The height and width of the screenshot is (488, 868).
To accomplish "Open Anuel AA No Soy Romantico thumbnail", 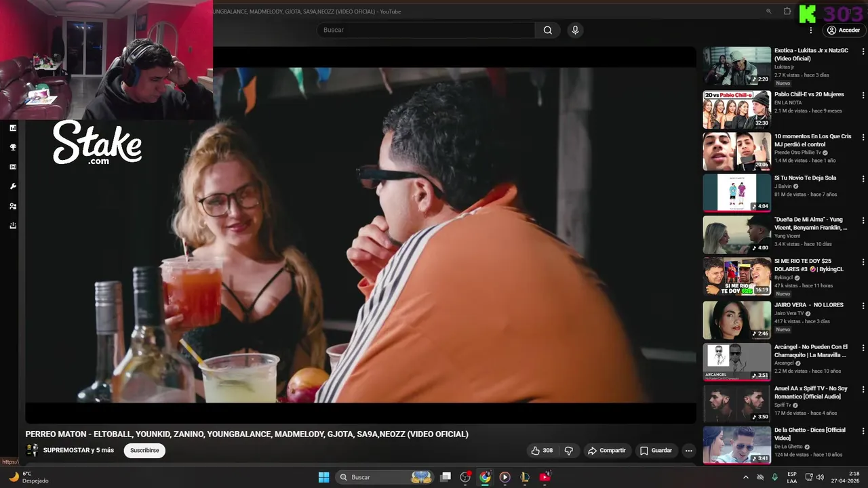I will [x=736, y=404].
